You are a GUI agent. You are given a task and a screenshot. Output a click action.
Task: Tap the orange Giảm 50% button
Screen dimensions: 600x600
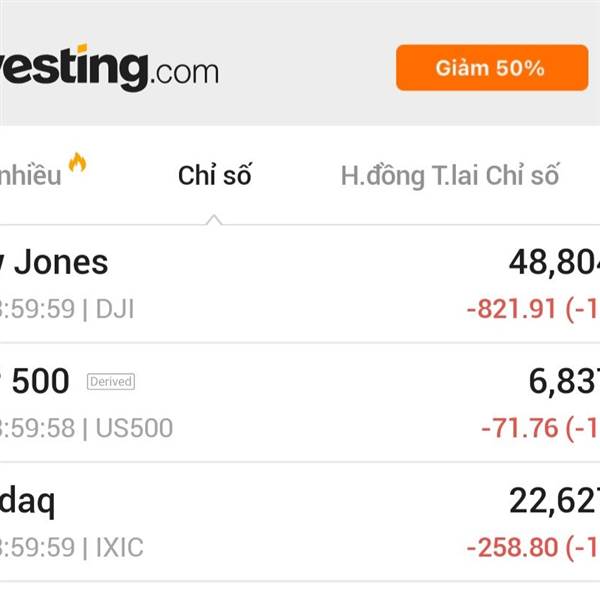tap(490, 68)
